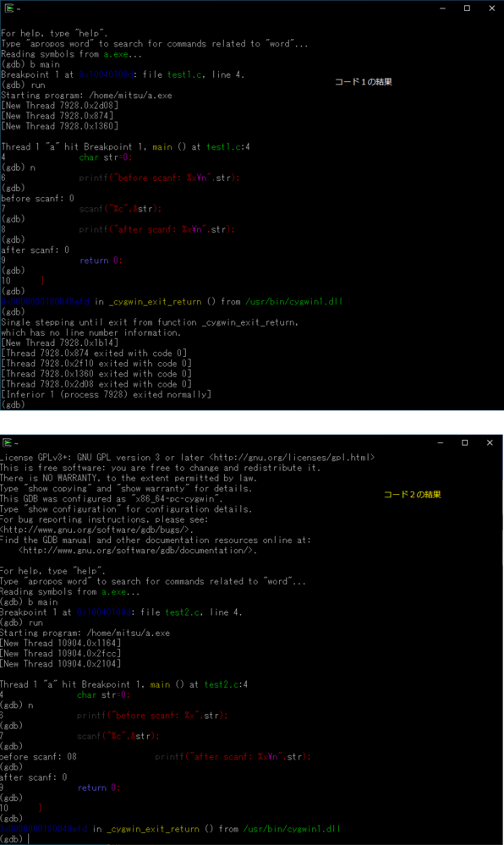Click 'before scanf: 08' output

38,757
